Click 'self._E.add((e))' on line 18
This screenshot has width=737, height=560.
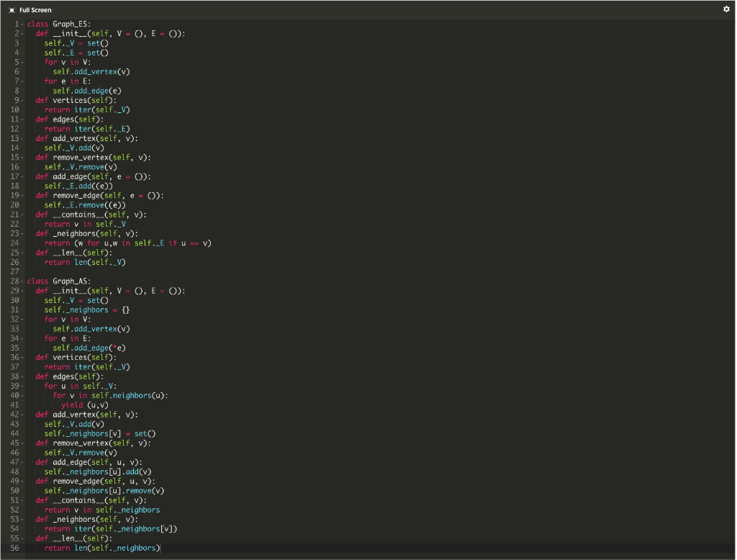(78, 186)
